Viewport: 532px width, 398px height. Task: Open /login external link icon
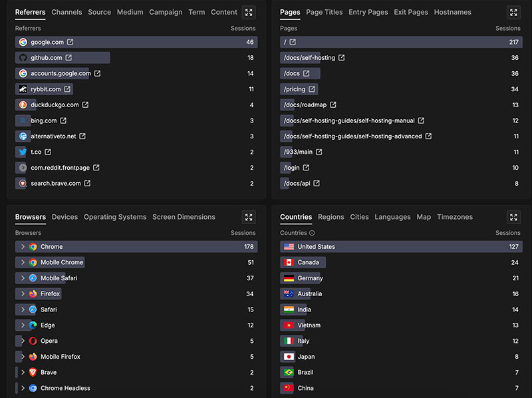tap(306, 168)
